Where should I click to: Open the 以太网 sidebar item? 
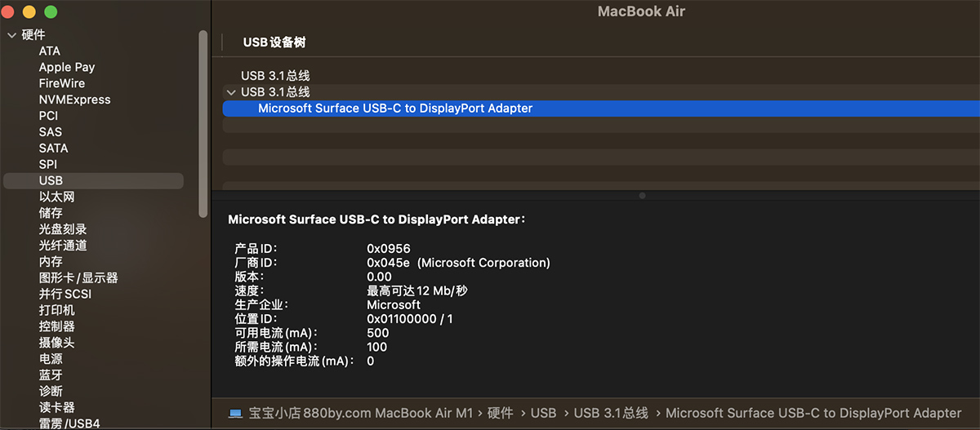57,197
